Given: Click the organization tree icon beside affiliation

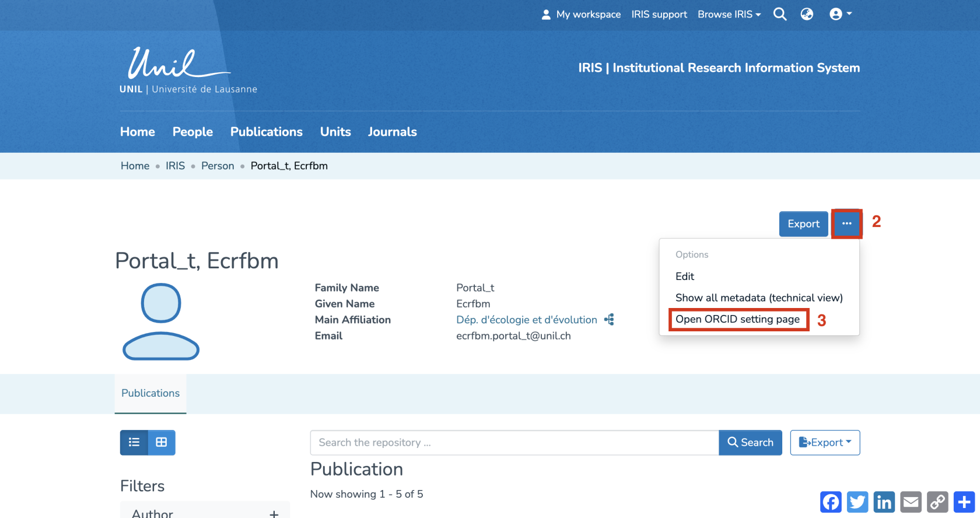Looking at the screenshot, I should pyautogui.click(x=609, y=320).
